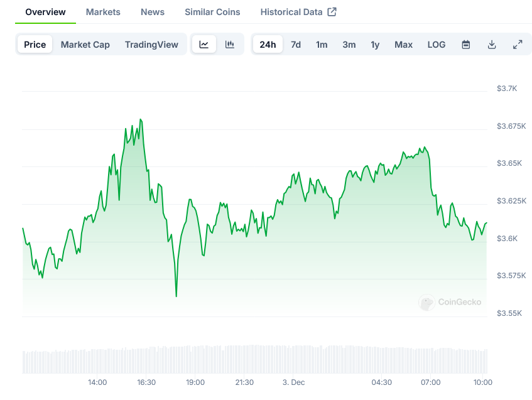Open the calendar date range picker
The height and width of the screenshot is (400, 532).
click(x=466, y=45)
